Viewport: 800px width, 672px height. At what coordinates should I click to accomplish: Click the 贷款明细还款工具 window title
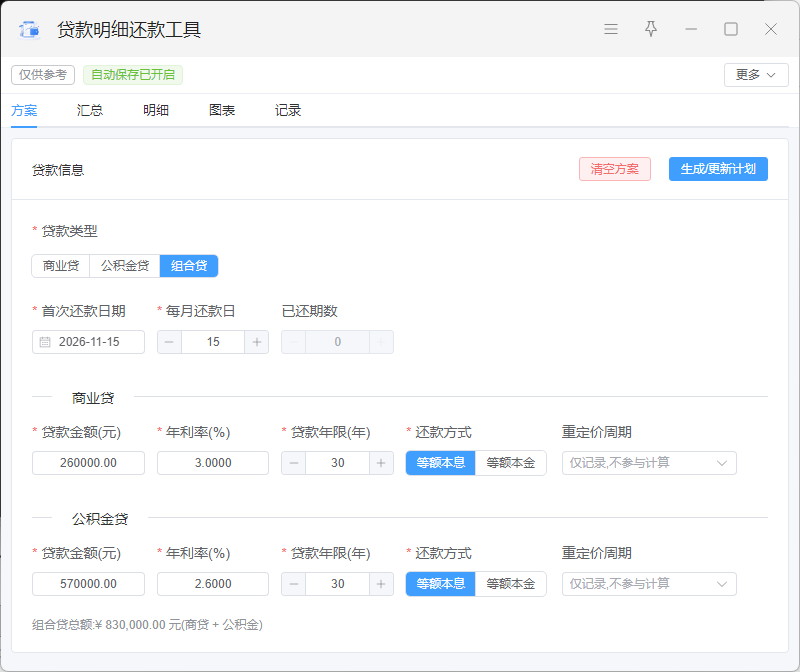click(x=129, y=30)
